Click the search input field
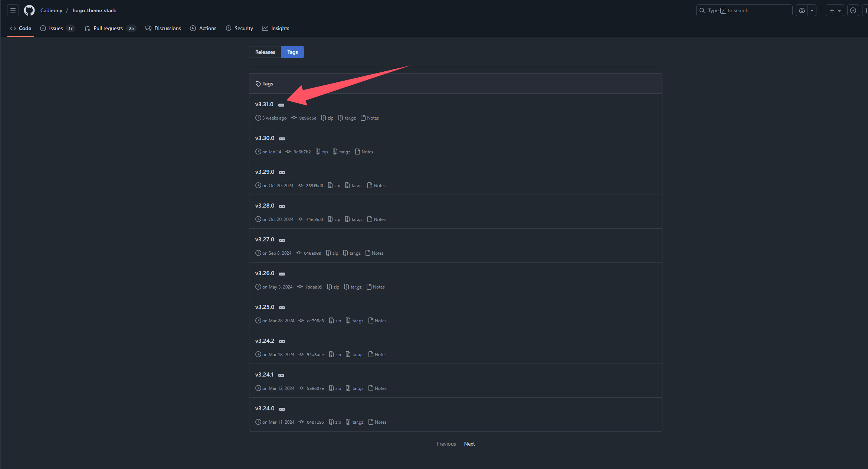 (x=744, y=10)
